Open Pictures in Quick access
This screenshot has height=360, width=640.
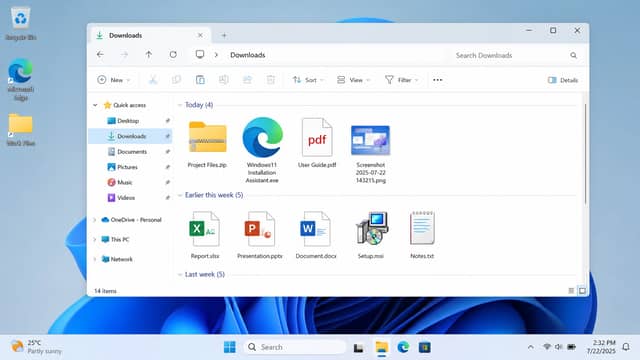[130, 167]
